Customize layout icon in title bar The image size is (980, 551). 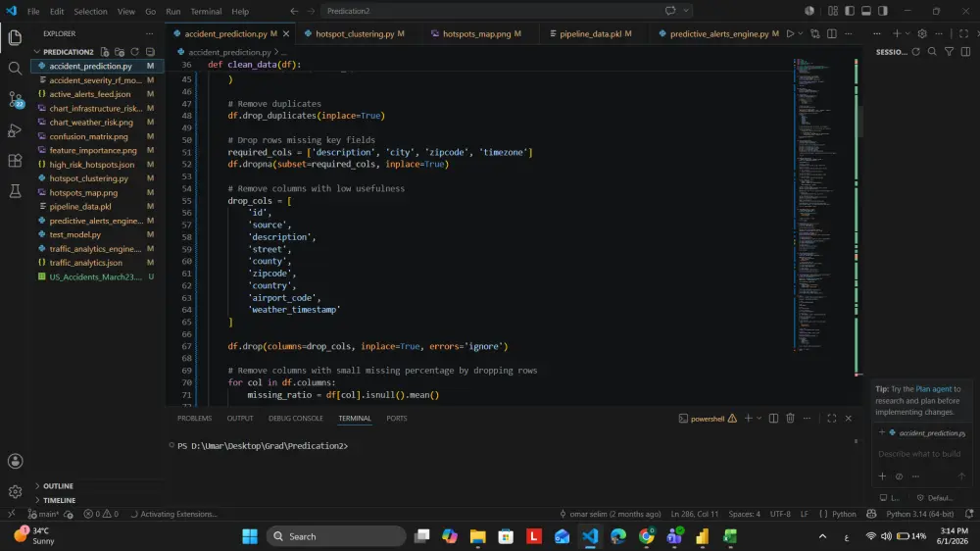tap(832, 11)
